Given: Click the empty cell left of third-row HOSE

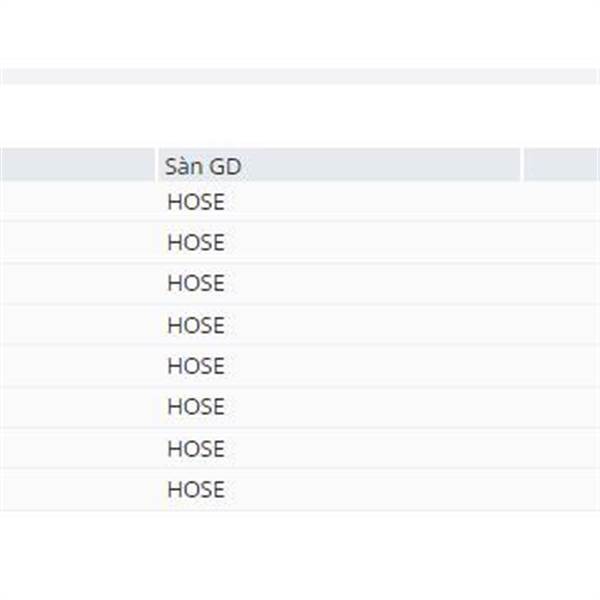Looking at the screenshot, I should (x=79, y=283).
